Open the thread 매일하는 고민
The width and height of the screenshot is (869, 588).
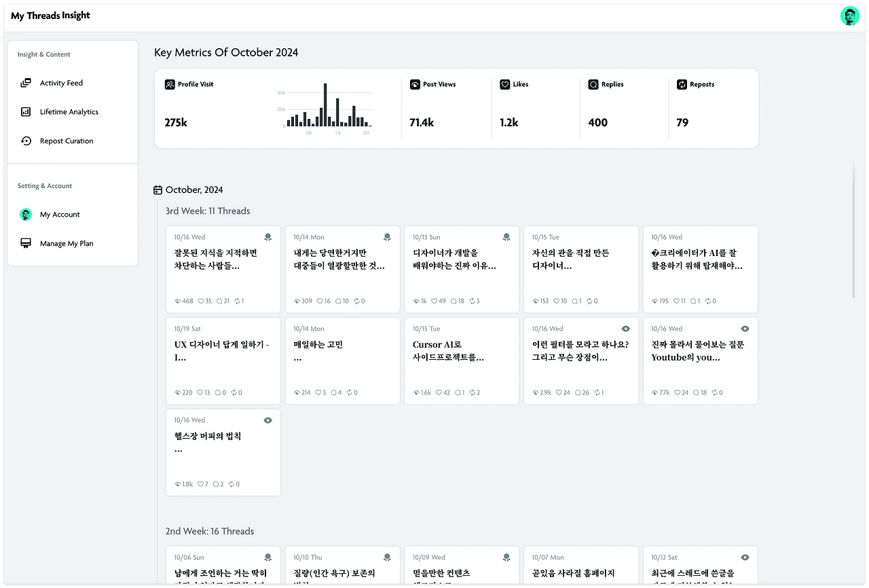[x=343, y=361]
